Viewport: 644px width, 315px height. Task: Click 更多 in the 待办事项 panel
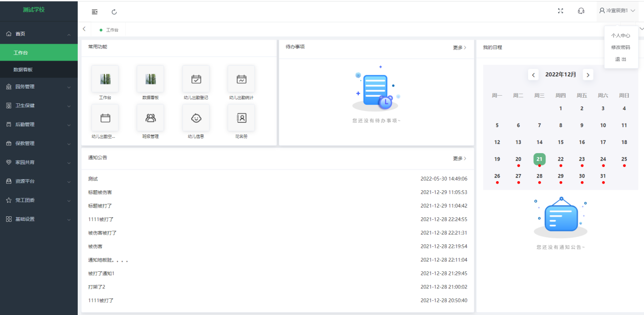click(x=459, y=48)
